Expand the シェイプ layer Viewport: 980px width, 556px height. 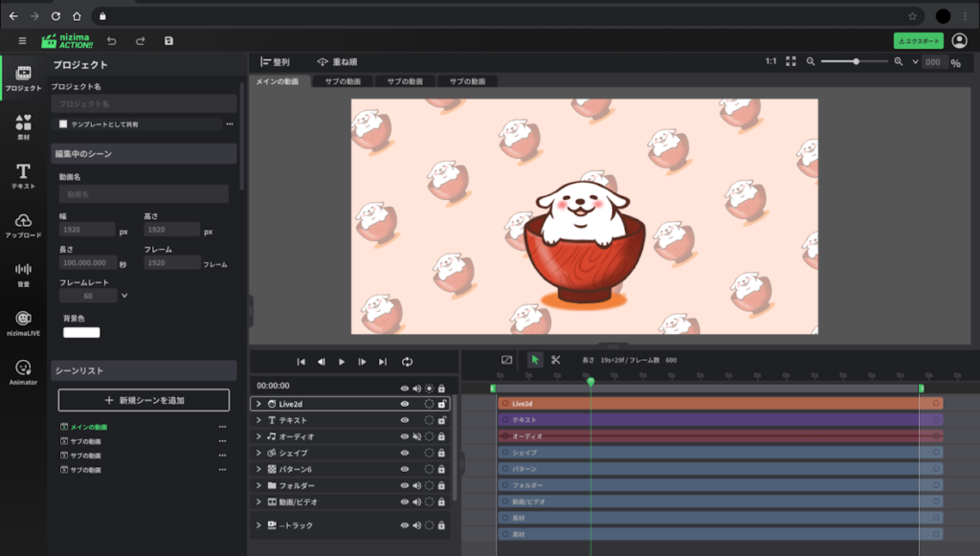point(258,453)
